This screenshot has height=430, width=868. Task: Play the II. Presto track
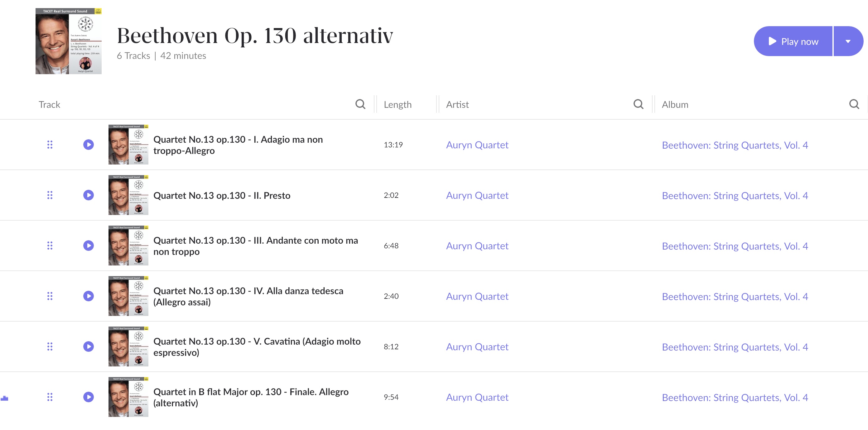[89, 195]
